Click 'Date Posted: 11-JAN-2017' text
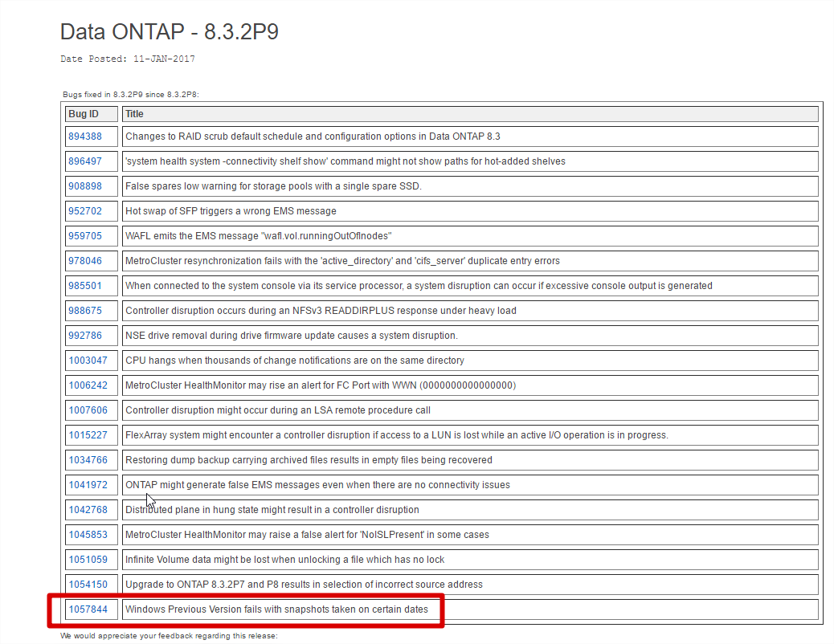 (128, 59)
